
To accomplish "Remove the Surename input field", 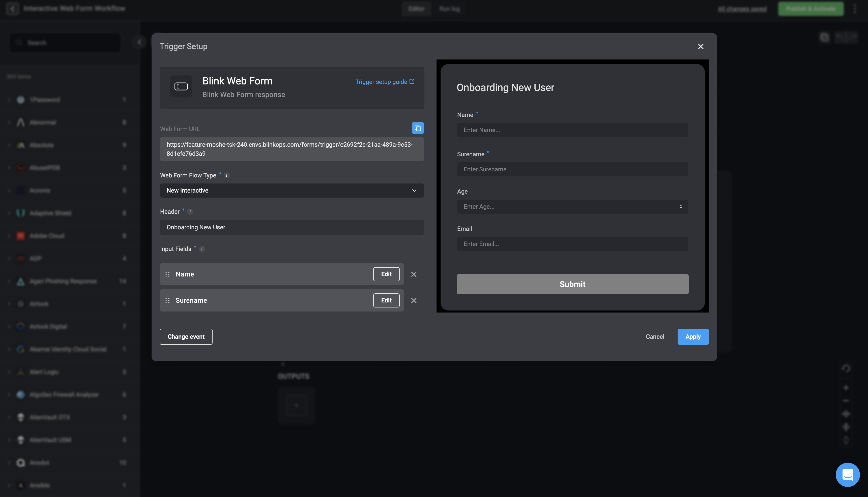I will click(414, 300).
